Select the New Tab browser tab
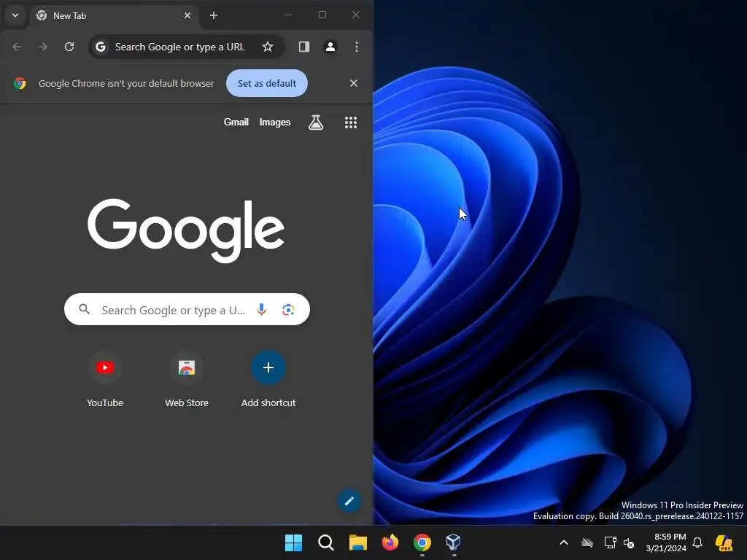This screenshot has width=747, height=560. click(115, 16)
